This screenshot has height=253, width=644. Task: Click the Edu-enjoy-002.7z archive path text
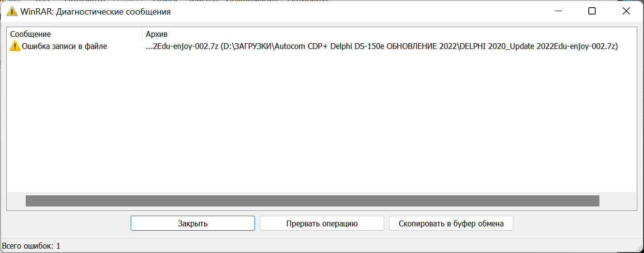382,47
